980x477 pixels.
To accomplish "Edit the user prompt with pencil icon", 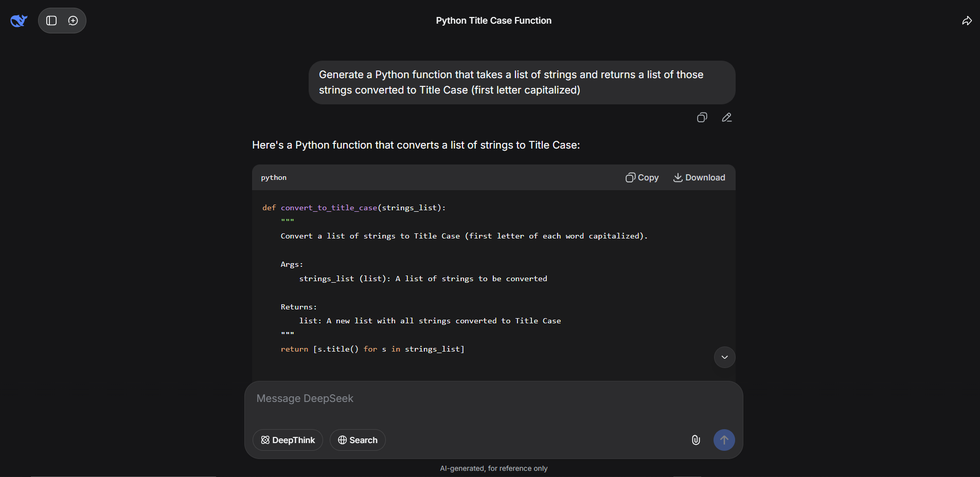I will pos(726,118).
